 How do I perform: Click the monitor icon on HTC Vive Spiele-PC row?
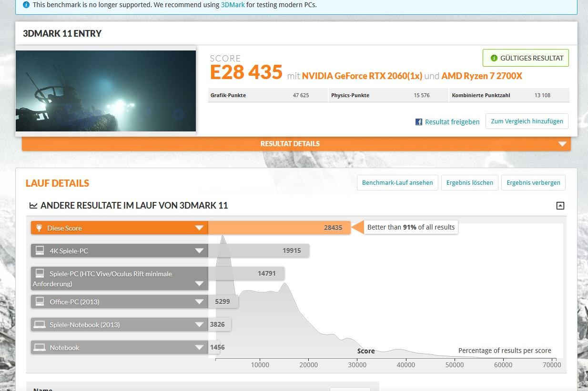(40, 274)
